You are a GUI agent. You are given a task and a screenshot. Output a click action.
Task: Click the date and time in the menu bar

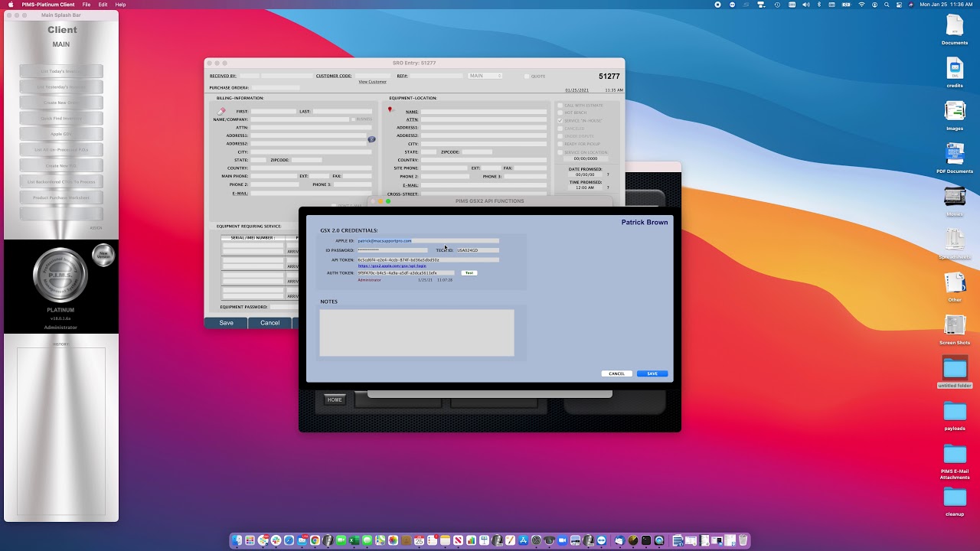pos(946,5)
